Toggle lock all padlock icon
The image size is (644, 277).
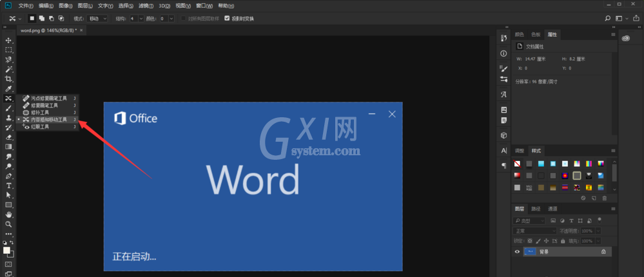pyautogui.click(x=563, y=241)
